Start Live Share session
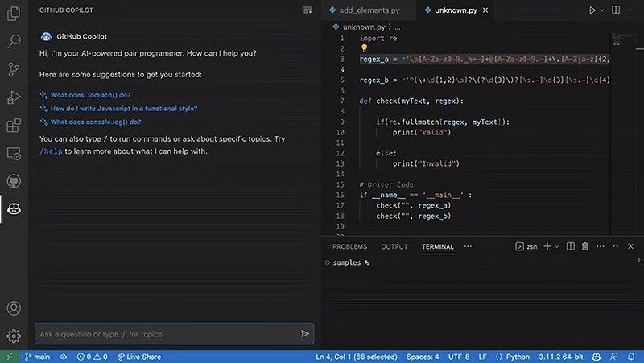 pyautogui.click(x=139, y=357)
